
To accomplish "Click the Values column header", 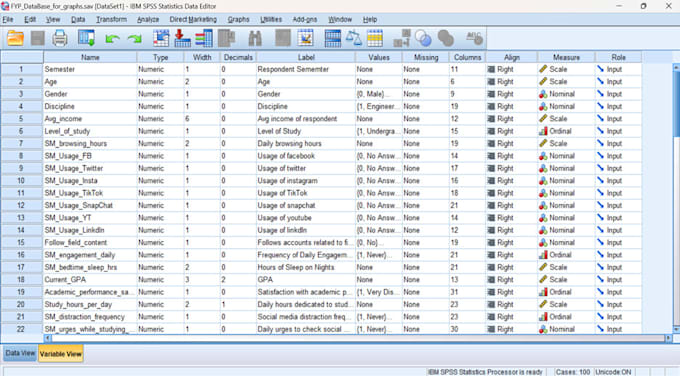I will (x=379, y=57).
